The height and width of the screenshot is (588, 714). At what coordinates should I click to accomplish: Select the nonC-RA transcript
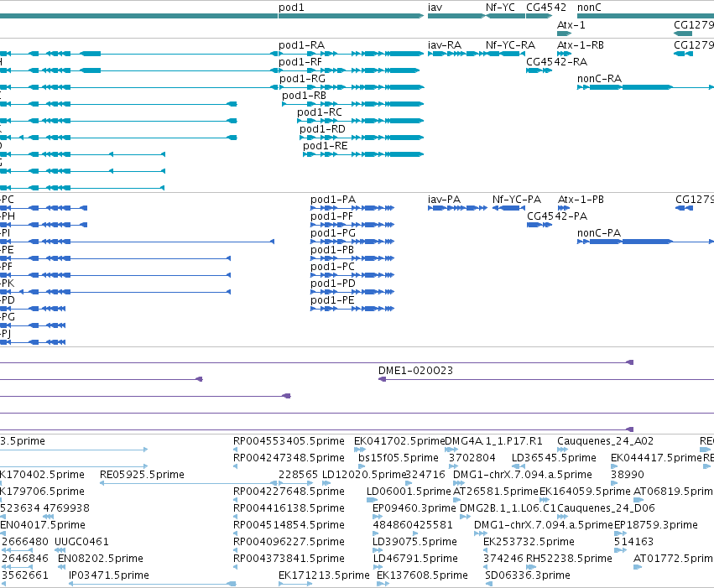point(646,87)
